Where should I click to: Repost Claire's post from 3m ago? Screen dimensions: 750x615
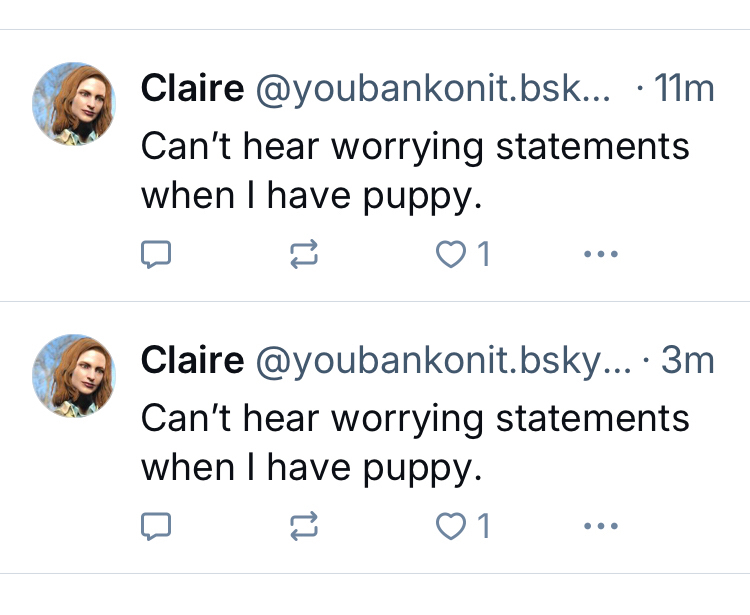[303, 526]
